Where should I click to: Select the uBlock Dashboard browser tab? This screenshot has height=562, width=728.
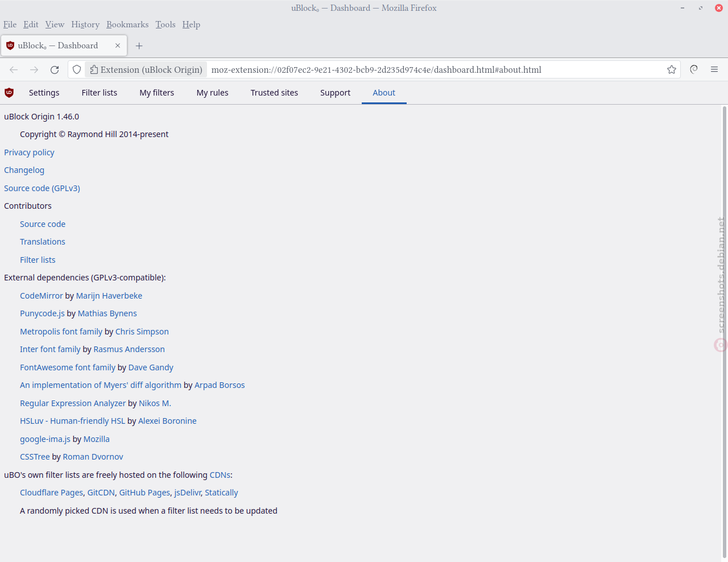(64, 46)
